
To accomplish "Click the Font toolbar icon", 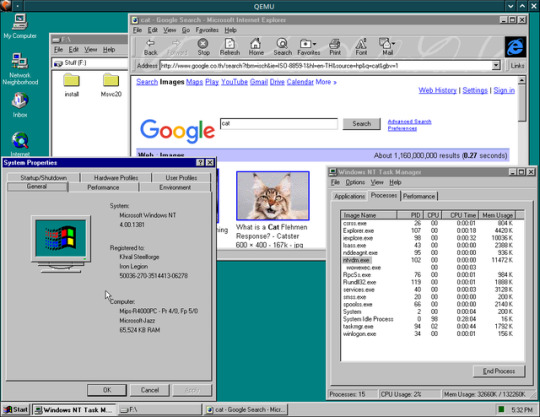I will pos(361,47).
